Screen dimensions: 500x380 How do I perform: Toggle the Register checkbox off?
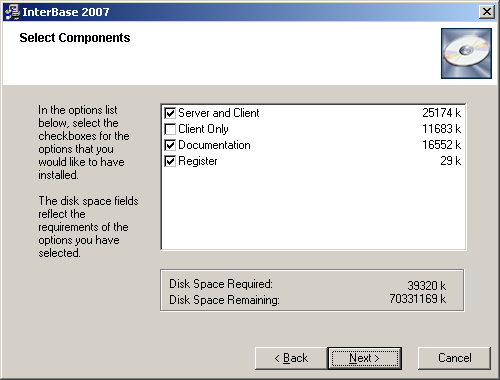(x=170, y=161)
